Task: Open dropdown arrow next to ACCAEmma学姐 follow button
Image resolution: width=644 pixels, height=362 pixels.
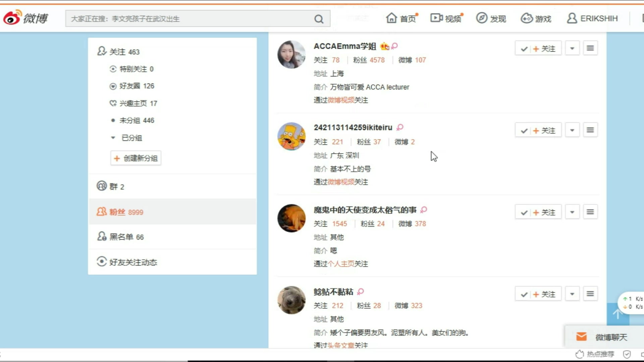Action: pyautogui.click(x=572, y=48)
